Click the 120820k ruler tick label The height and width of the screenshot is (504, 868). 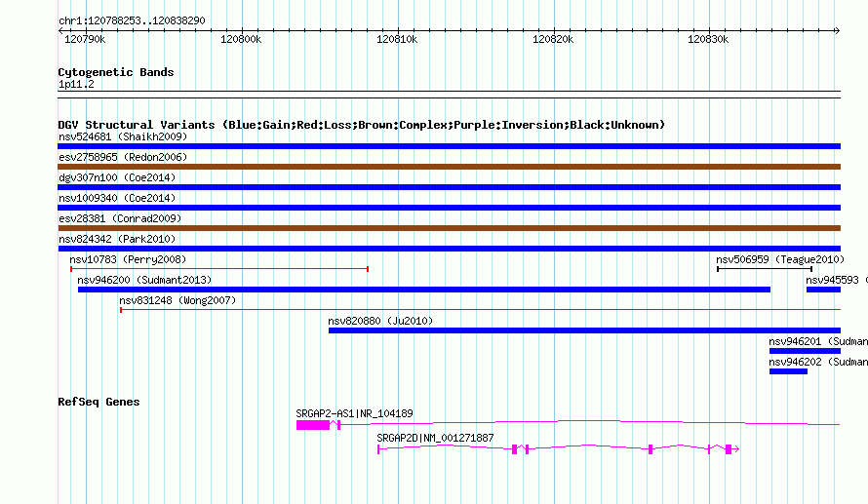click(553, 39)
